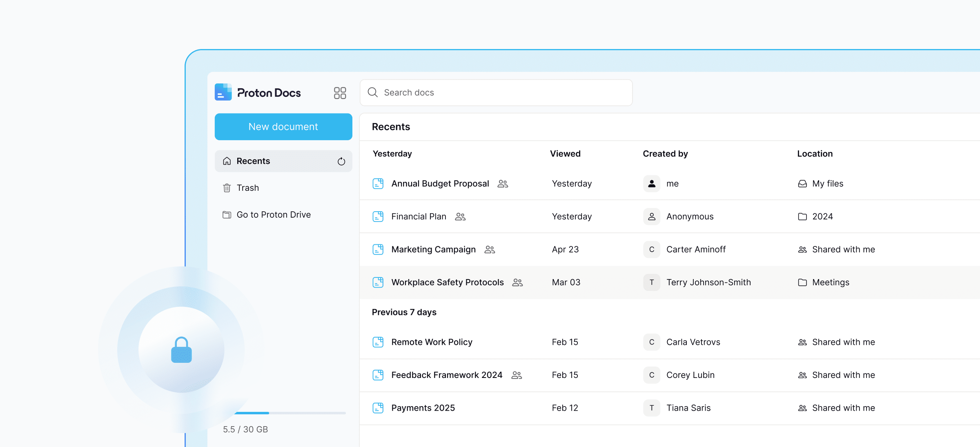Click 'Terry Johnson-Smith' creator name

(708, 282)
